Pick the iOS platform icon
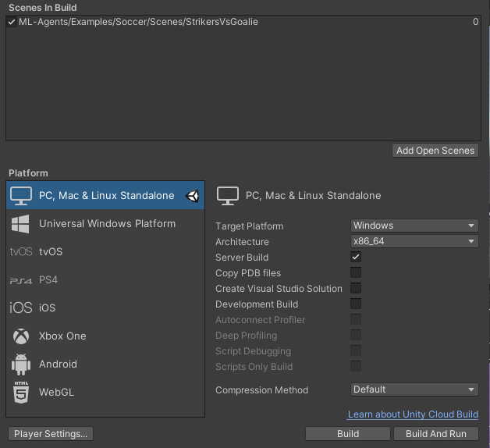 coord(21,308)
